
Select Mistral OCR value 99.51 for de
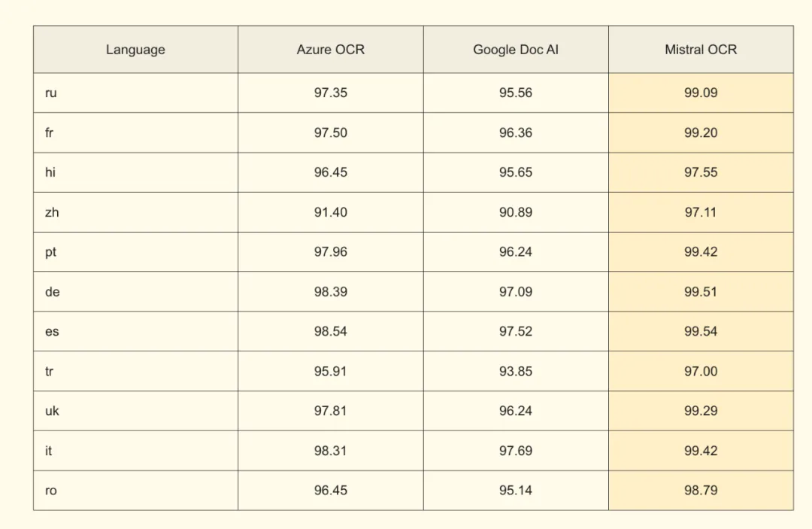701,292
